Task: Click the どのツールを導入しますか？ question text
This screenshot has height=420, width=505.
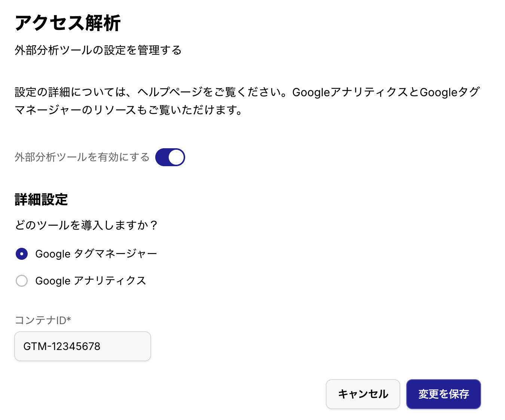Action: (x=86, y=225)
